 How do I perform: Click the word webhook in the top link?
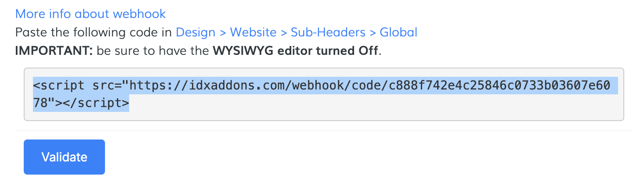[139, 14]
